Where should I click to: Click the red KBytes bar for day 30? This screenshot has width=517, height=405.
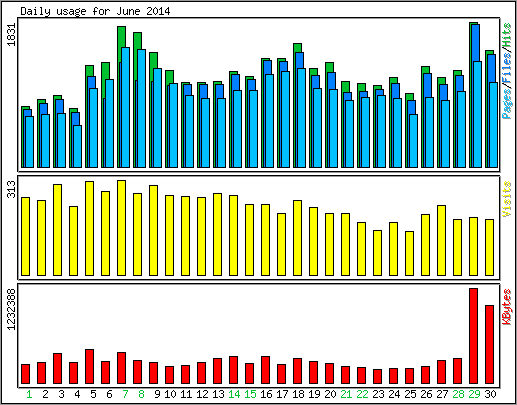(x=489, y=345)
